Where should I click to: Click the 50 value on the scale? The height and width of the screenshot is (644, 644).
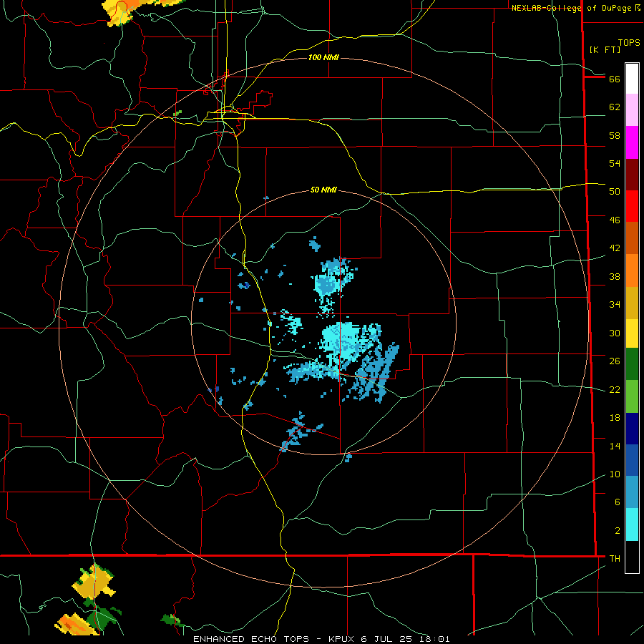point(615,191)
